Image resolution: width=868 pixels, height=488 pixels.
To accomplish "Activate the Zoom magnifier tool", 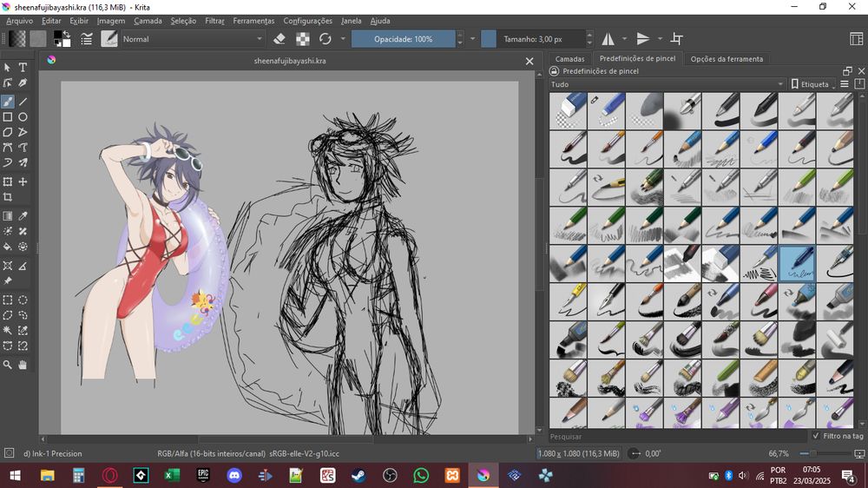I will [x=8, y=366].
